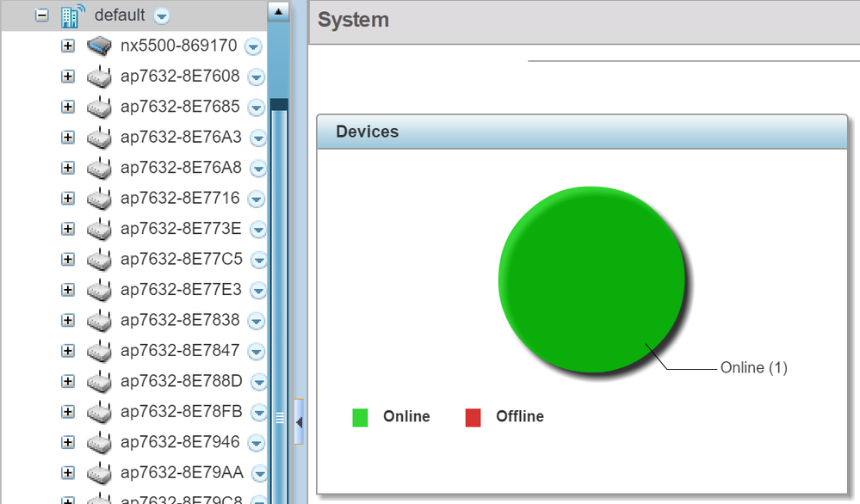860x504 pixels.
Task: Open dropdown arrow for ap7632-8E7838
Action: coord(256,322)
